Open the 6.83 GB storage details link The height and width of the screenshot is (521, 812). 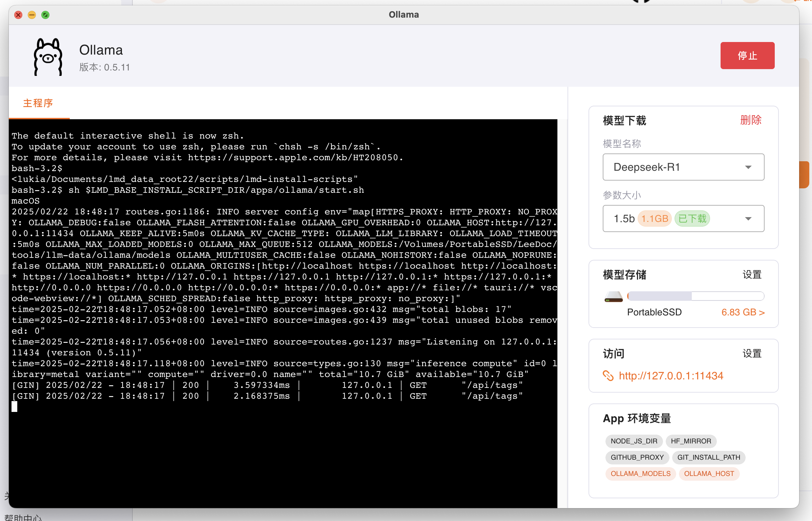point(743,312)
